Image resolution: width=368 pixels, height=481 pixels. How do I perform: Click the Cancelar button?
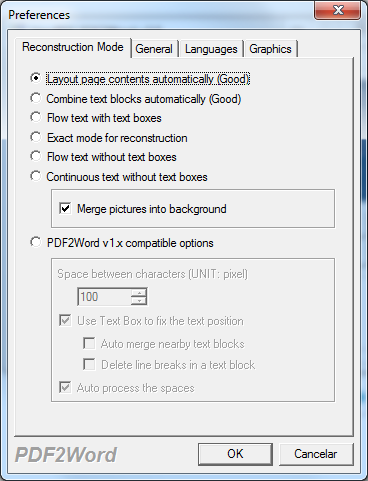tap(316, 454)
